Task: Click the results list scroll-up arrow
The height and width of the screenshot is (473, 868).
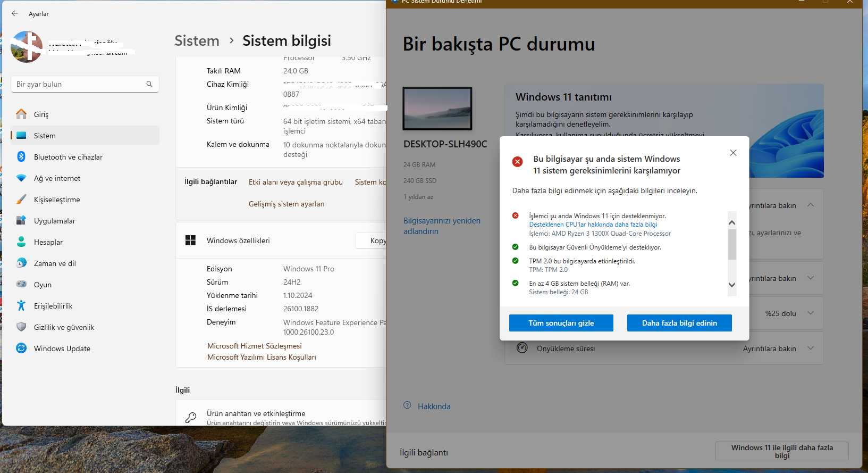Action: tap(732, 222)
